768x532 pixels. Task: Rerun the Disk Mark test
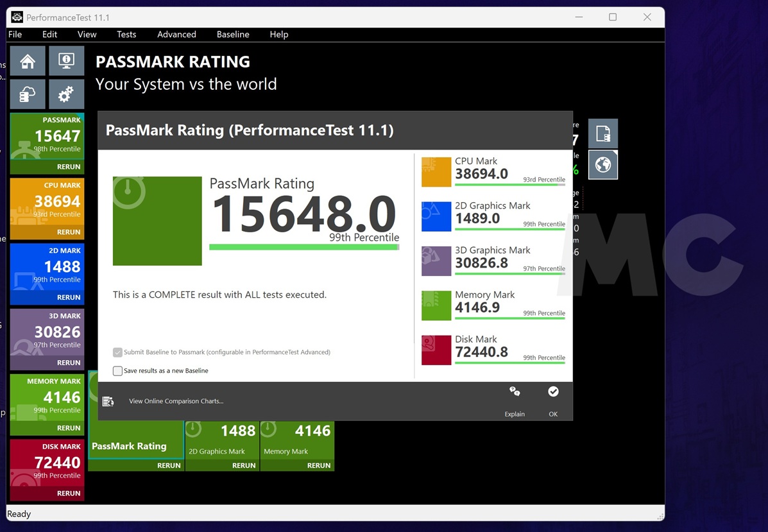pyautogui.click(x=69, y=493)
